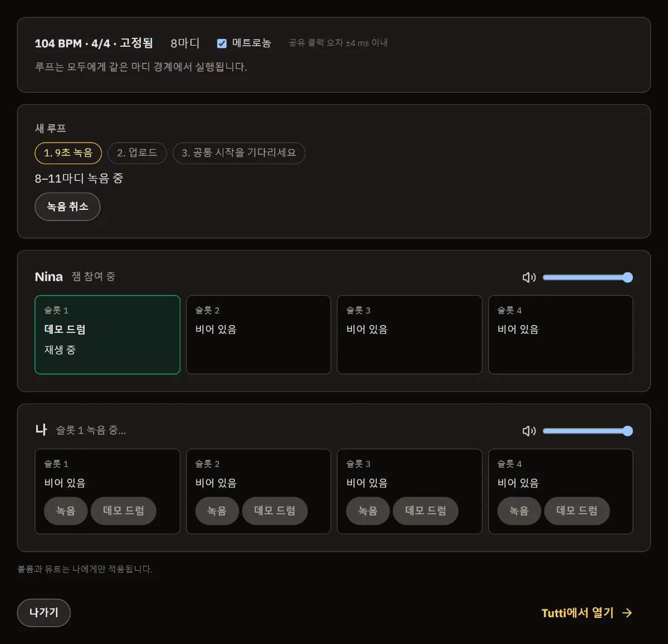Screen dimensions: 668x644
Task: Click the 루프는 모두에게 같은 마디 경계 text
Action: pyautogui.click(x=141, y=67)
